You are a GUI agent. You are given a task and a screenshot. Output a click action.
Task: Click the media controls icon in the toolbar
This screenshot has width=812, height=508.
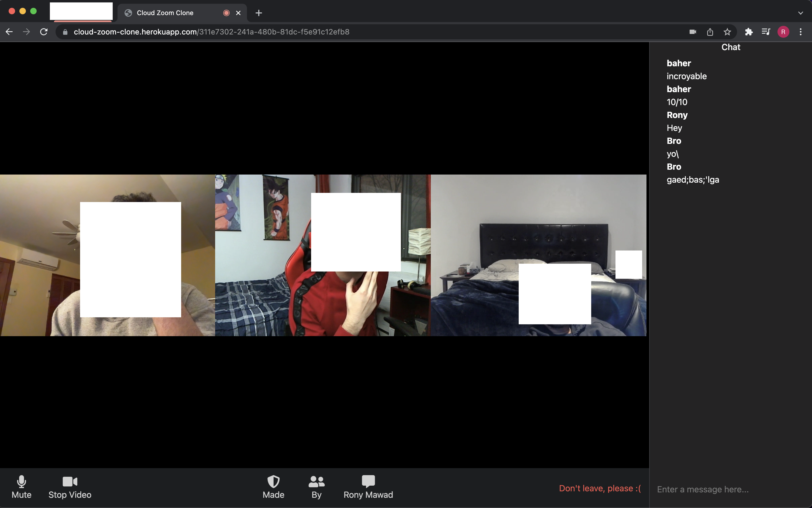(x=766, y=32)
